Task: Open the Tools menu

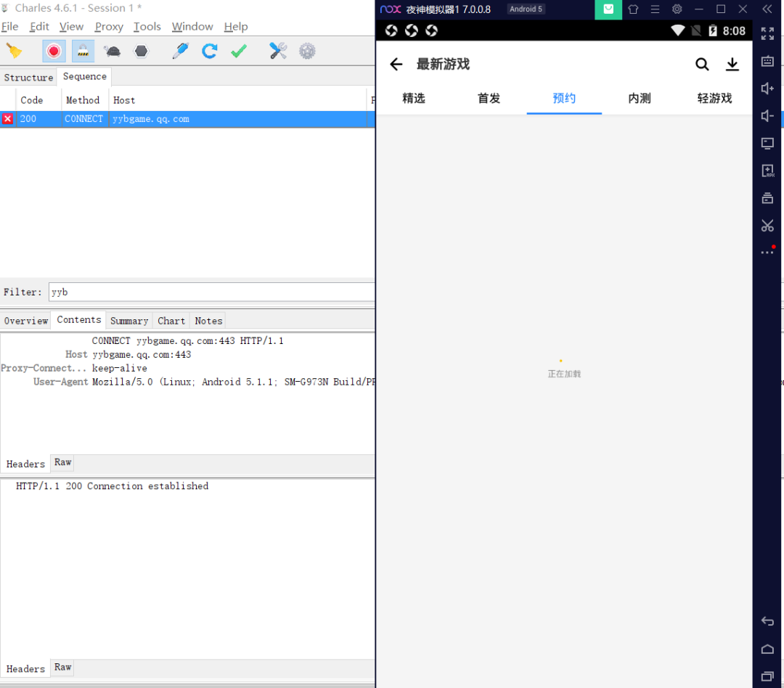Action: pos(147,27)
